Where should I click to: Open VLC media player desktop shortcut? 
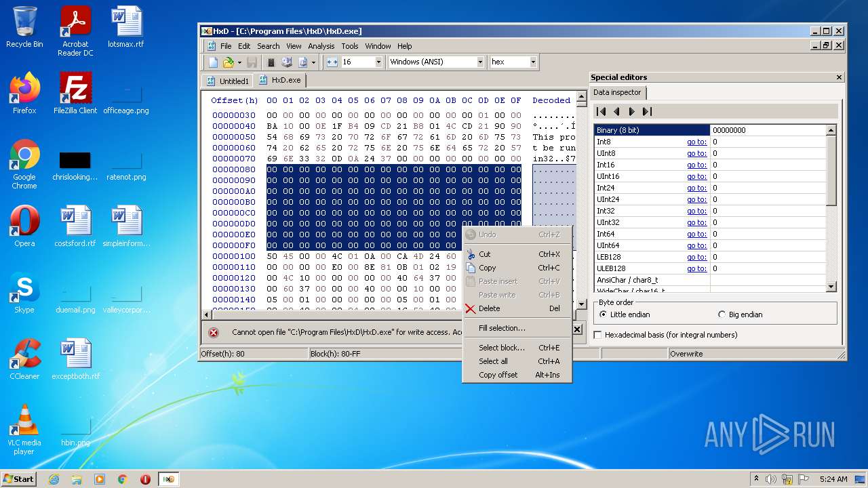point(24,430)
